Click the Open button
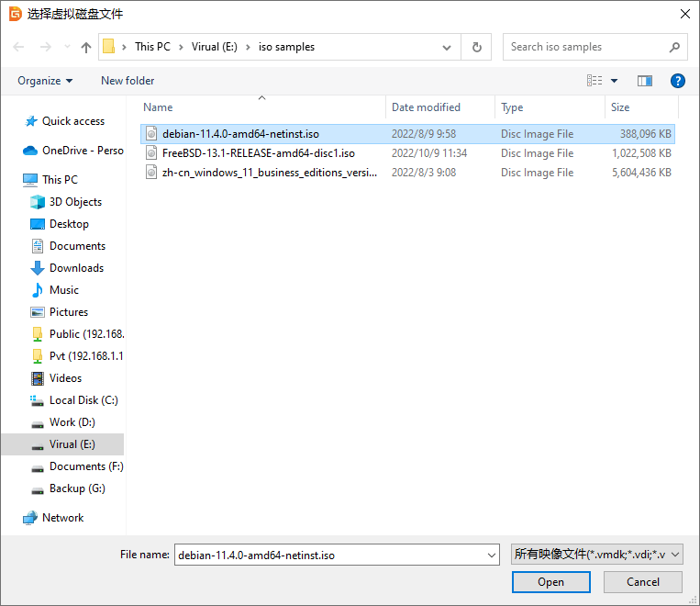Screen dimensions: 700x606 tap(550, 582)
